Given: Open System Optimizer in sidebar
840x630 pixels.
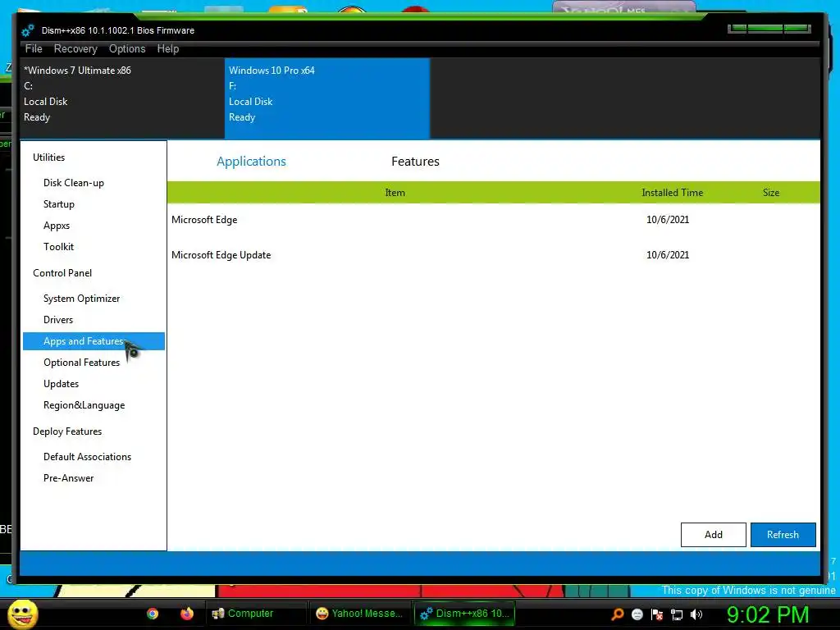Looking at the screenshot, I should point(81,299).
